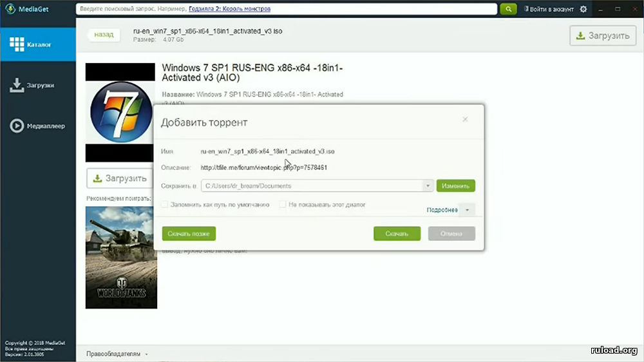Open the Годзилла 2: Король монстров example link

click(x=230, y=8)
